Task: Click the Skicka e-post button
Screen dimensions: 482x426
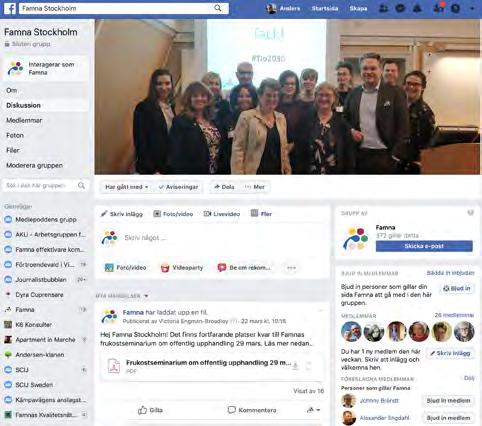Action: [424, 246]
